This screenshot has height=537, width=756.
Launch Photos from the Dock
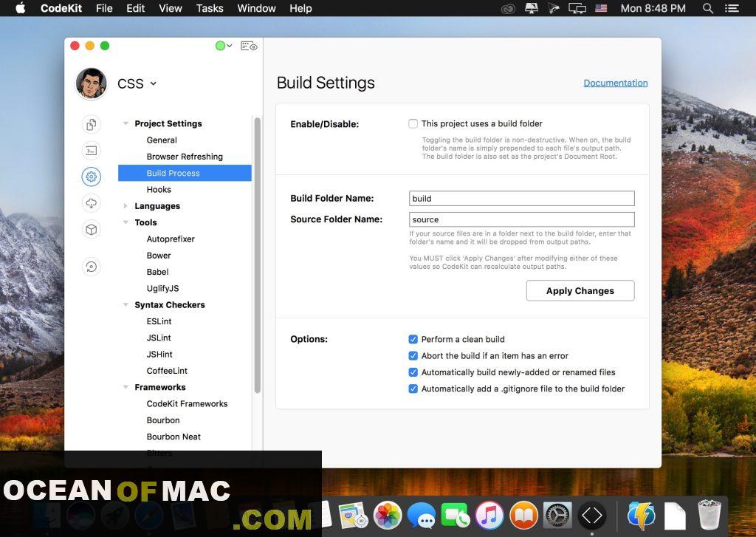tap(388, 516)
